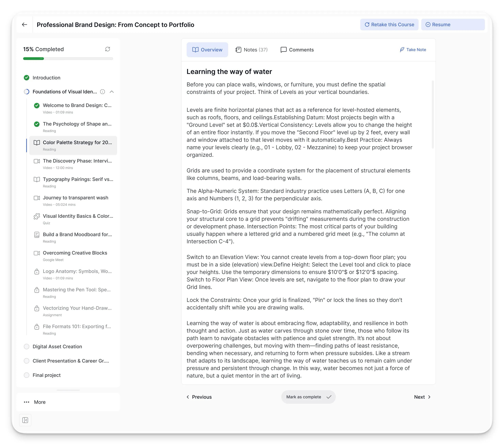
Task: Open Build a Brand Moodboard reading
Action: 73,237
